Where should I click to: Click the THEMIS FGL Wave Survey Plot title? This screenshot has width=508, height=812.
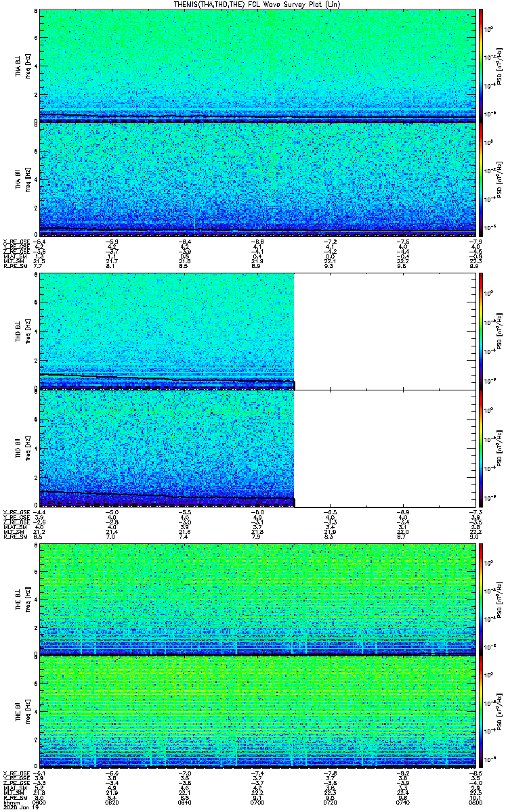tap(258, 4)
